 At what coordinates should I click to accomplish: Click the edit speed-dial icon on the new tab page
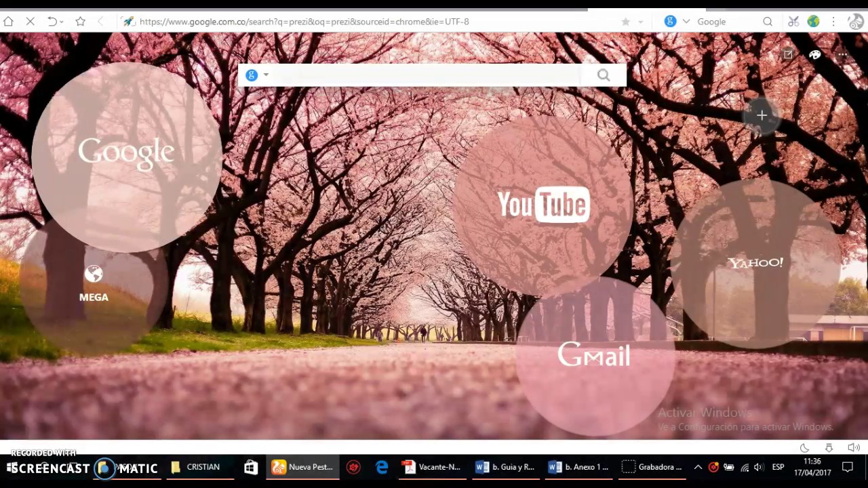click(x=788, y=55)
